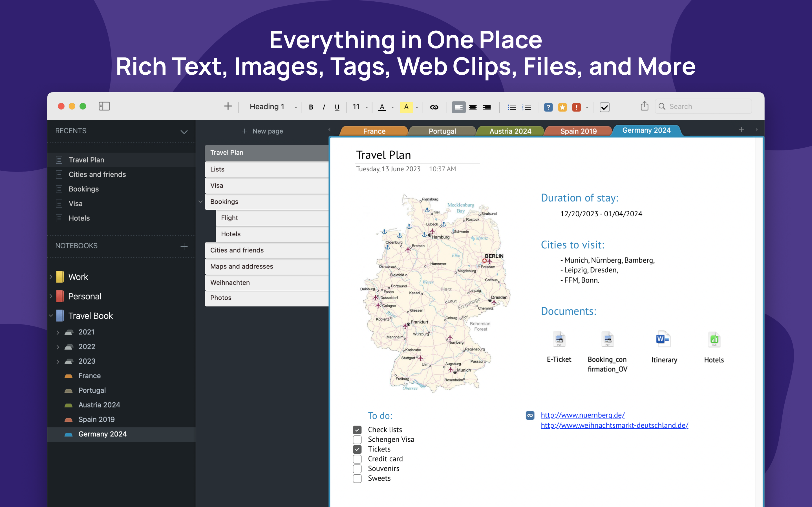The height and width of the screenshot is (507, 812).
Task: Toggle the sidebar visibility icon
Action: [104, 106]
